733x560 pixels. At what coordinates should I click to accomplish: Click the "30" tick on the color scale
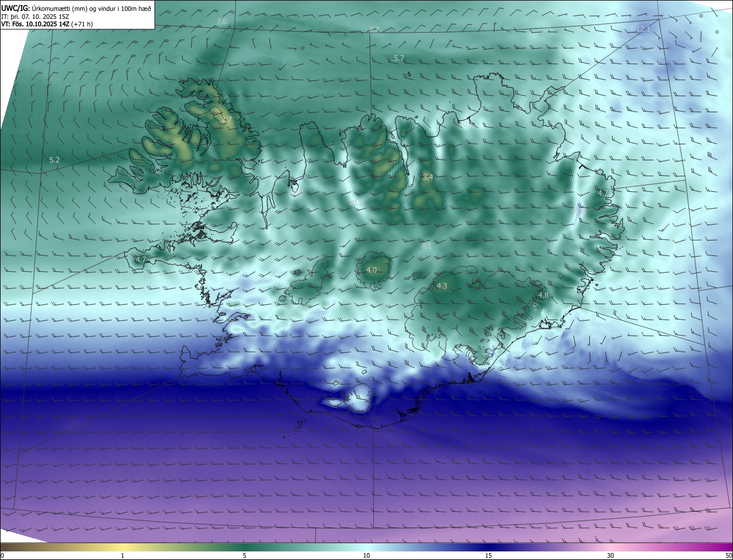click(x=610, y=555)
